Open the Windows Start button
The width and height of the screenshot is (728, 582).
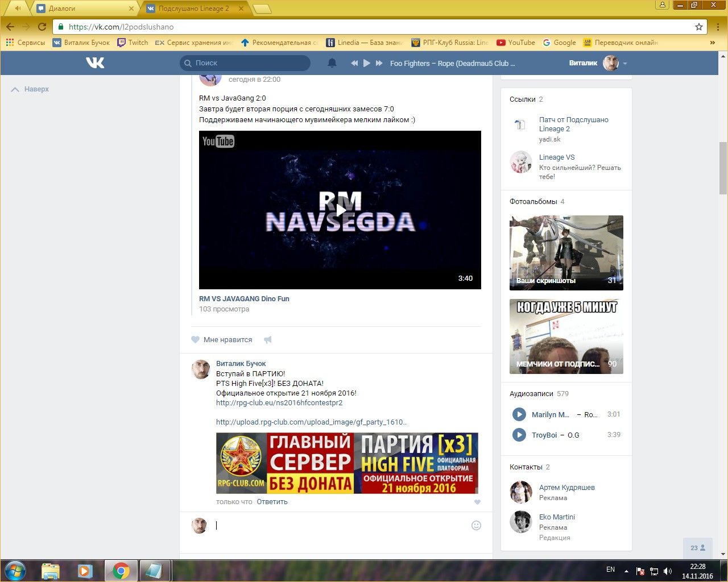pyautogui.click(x=15, y=571)
